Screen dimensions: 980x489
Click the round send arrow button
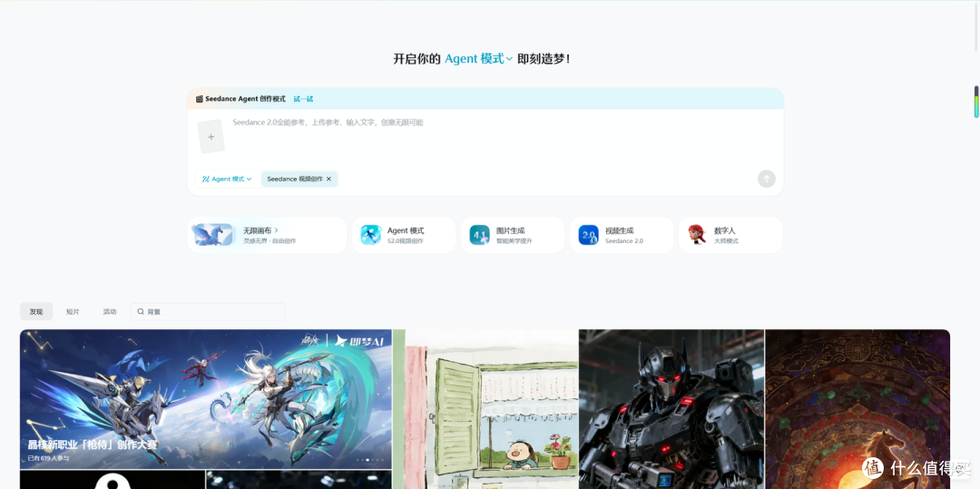click(x=766, y=180)
